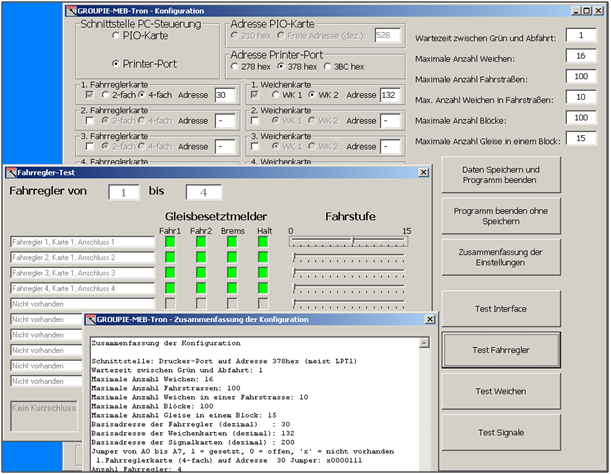This screenshot has width=611, height=474.
Task: Select WK 2 for 1. Weichenkarte
Action: (311, 95)
